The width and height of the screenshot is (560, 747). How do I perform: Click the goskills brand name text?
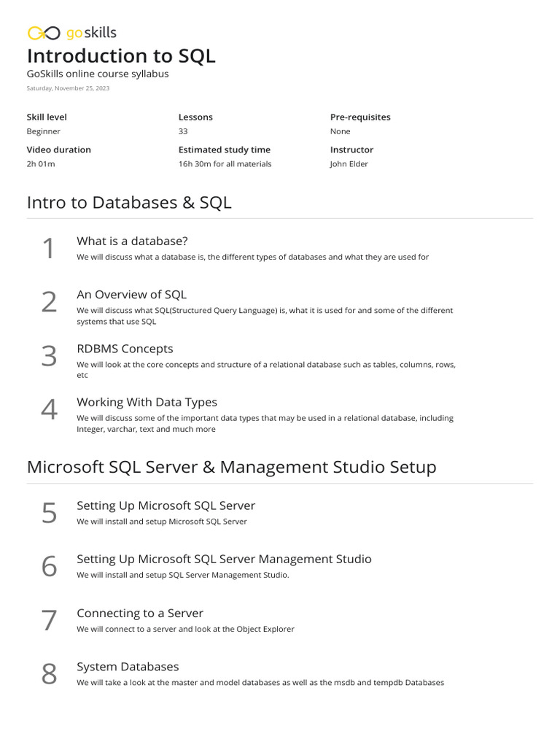pyautogui.click(x=91, y=33)
